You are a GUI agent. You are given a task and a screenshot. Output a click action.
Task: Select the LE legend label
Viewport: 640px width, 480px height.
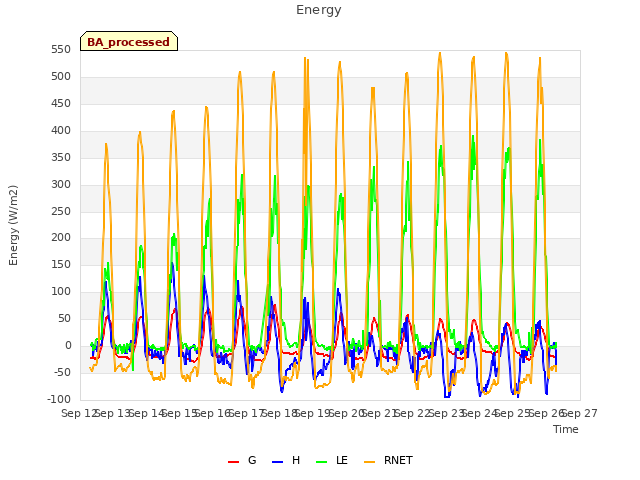click(342, 460)
